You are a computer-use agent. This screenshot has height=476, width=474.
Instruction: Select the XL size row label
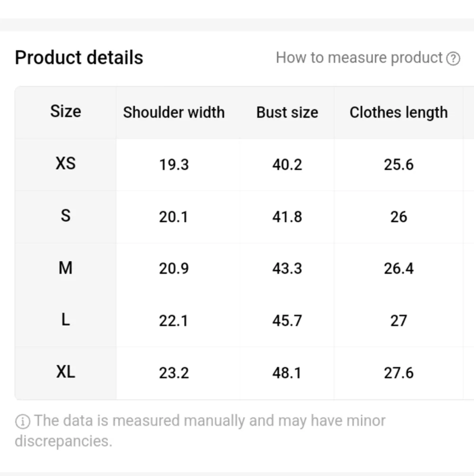point(65,372)
